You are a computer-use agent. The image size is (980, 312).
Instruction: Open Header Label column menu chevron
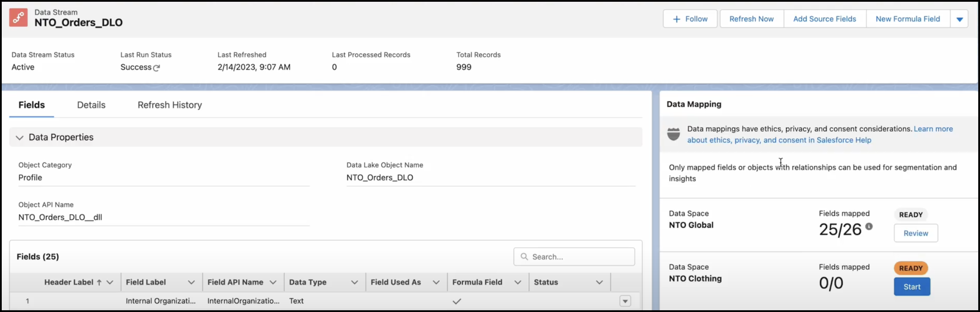point(110,282)
